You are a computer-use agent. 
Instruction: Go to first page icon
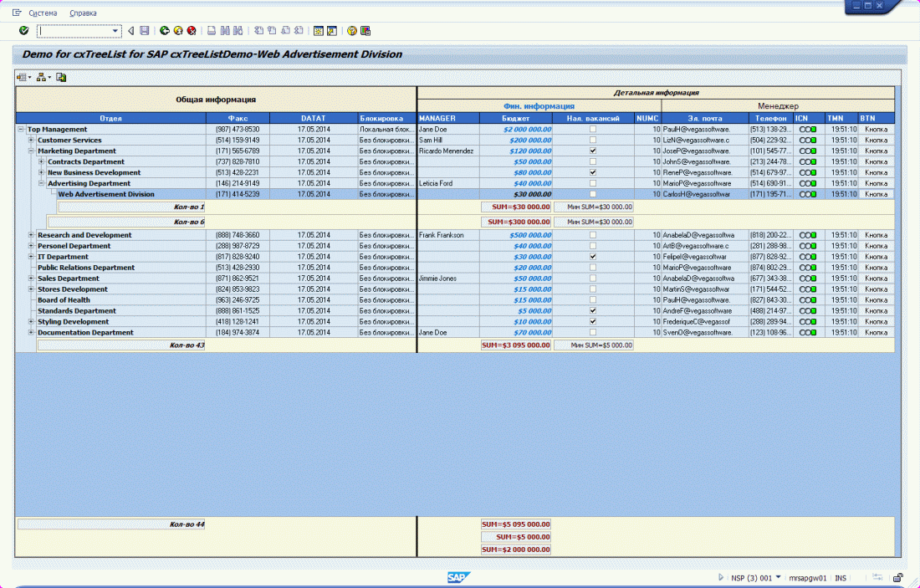tap(258, 30)
